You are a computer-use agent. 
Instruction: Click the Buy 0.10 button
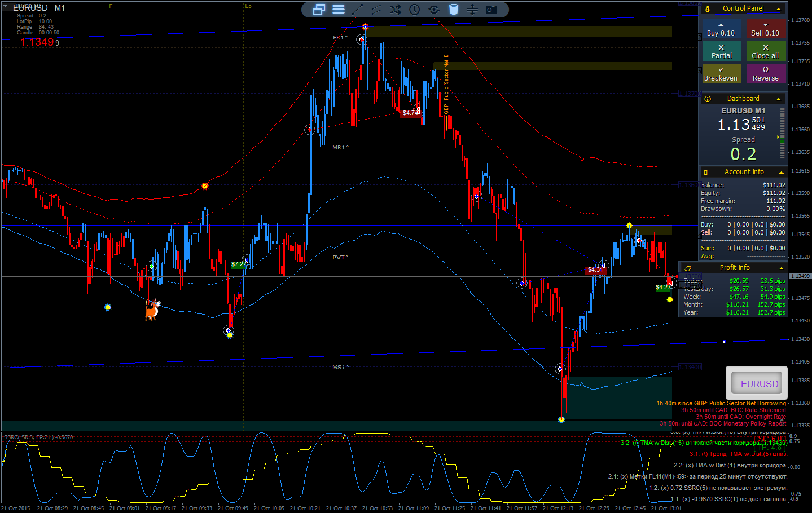coord(721,29)
